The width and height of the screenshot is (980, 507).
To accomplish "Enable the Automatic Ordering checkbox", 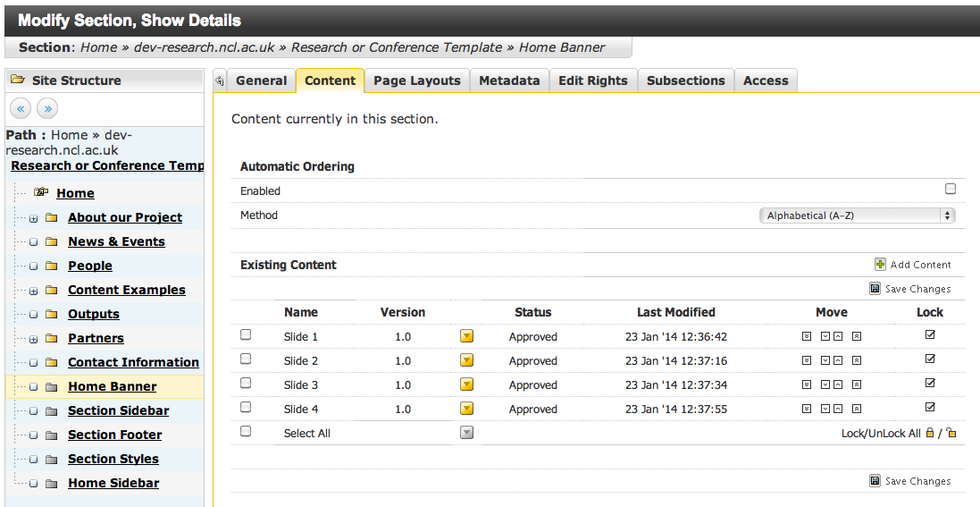I will pos(951,190).
